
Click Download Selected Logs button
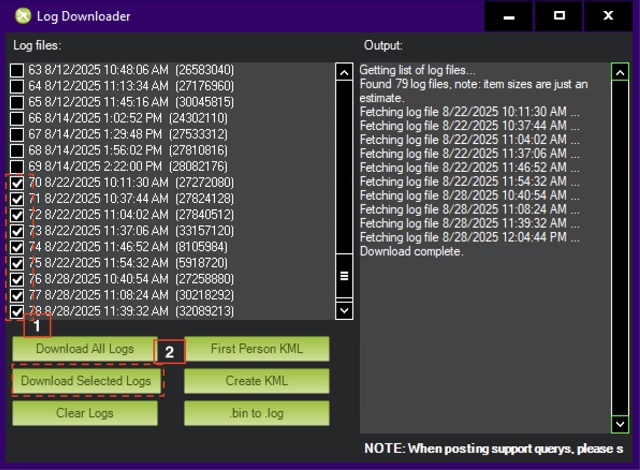click(x=86, y=381)
